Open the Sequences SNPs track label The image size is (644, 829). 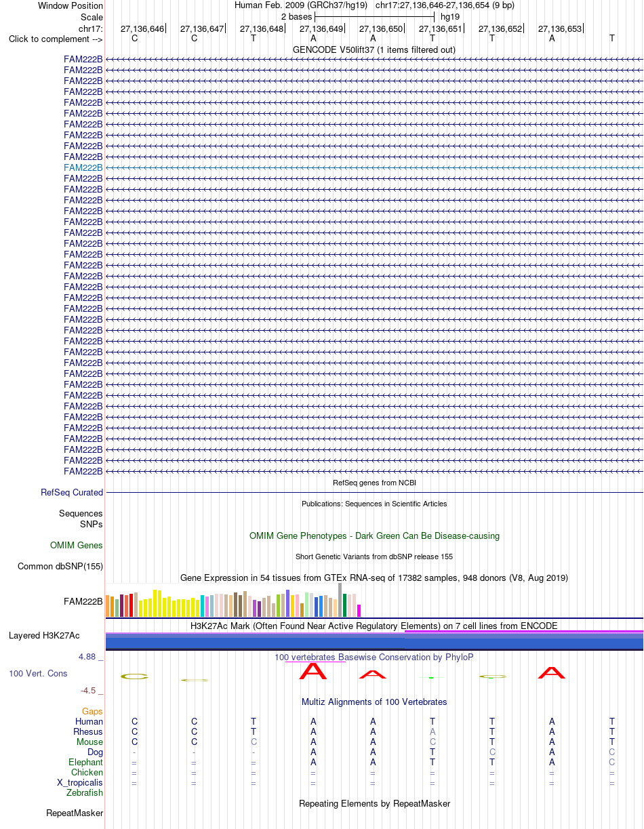pos(81,519)
